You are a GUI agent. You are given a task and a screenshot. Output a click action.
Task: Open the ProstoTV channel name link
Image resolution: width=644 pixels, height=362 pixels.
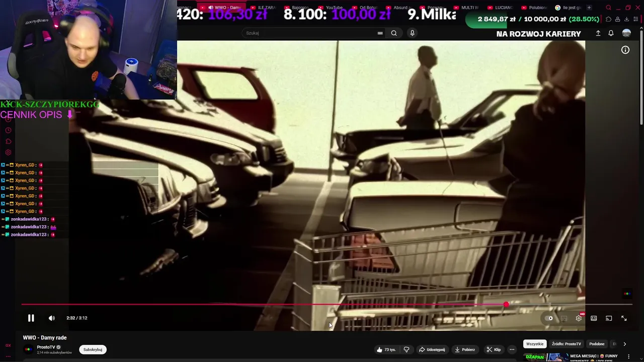click(x=46, y=347)
